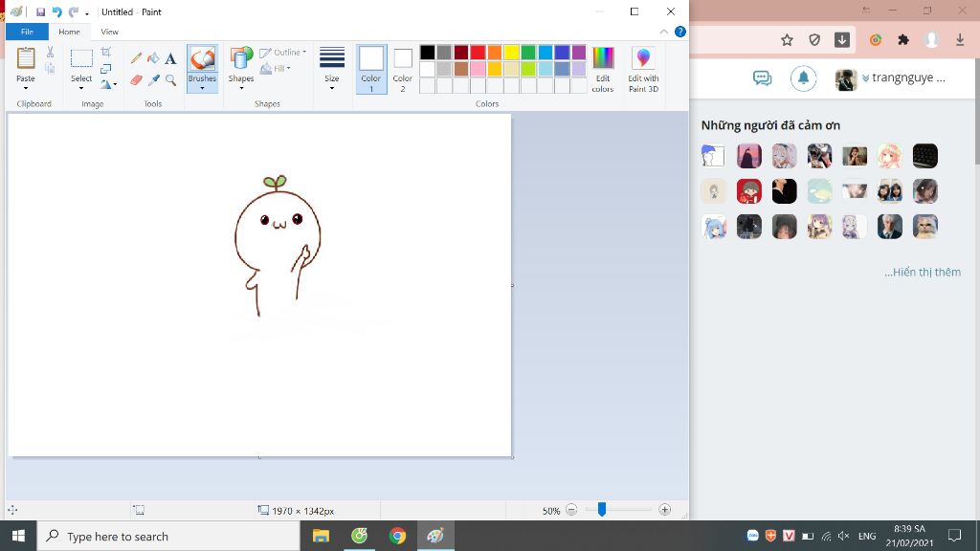Image resolution: width=980 pixels, height=551 pixels.
Task: Collapse the ribbon with chevron arrow
Action: (664, 32)
